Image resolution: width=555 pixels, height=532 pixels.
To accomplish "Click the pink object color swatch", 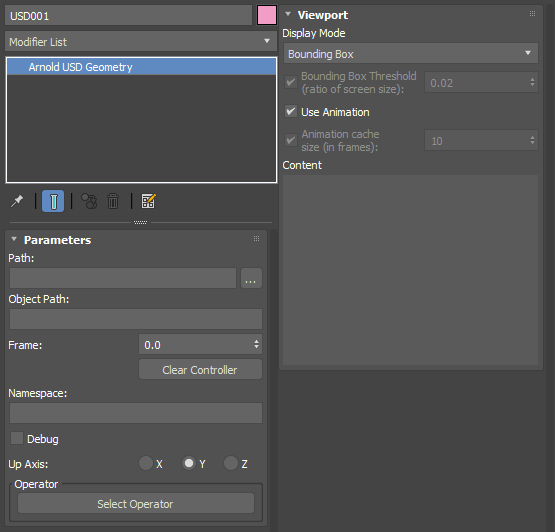I will [267, 15].
